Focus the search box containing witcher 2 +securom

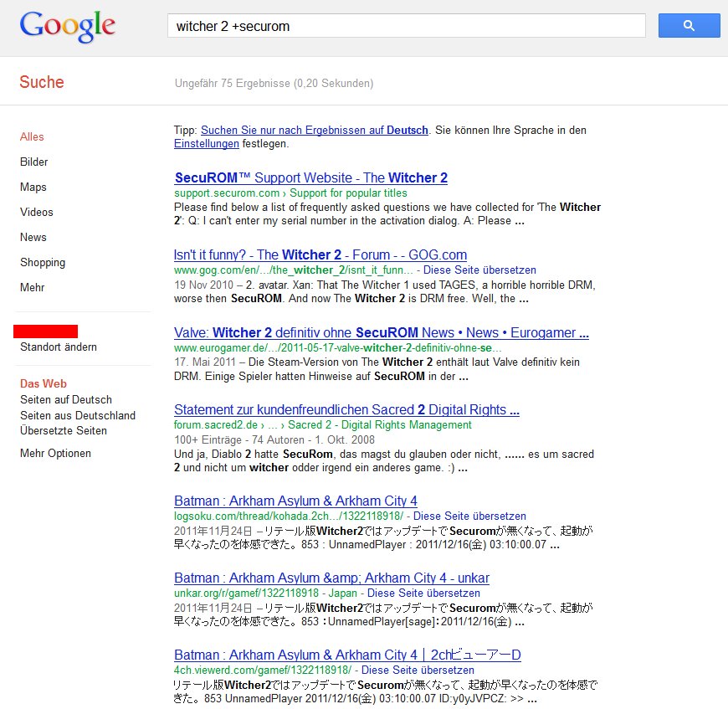(x=406, y=26)
